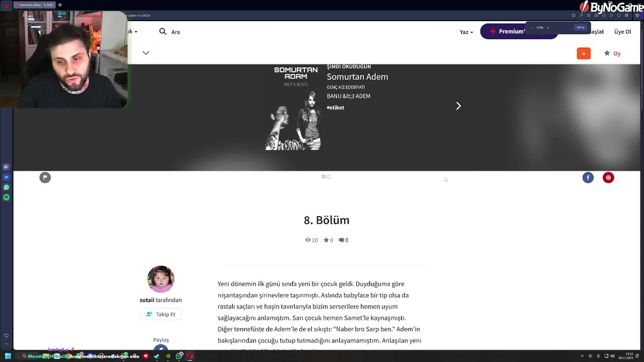644x362 pixels.
Task: Open the new tab plus button
Action: pos(60,5)
